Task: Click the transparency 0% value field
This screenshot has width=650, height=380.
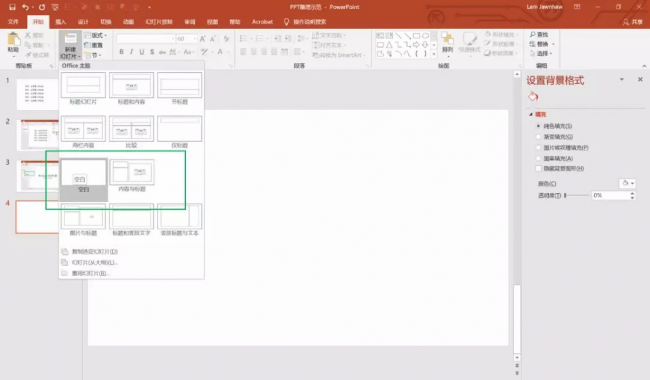Action: (x=610, y=195)
